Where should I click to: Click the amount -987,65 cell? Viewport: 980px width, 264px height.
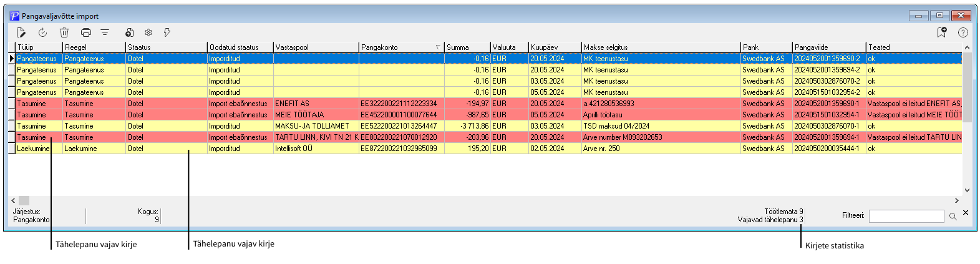(x=467, y=115)
